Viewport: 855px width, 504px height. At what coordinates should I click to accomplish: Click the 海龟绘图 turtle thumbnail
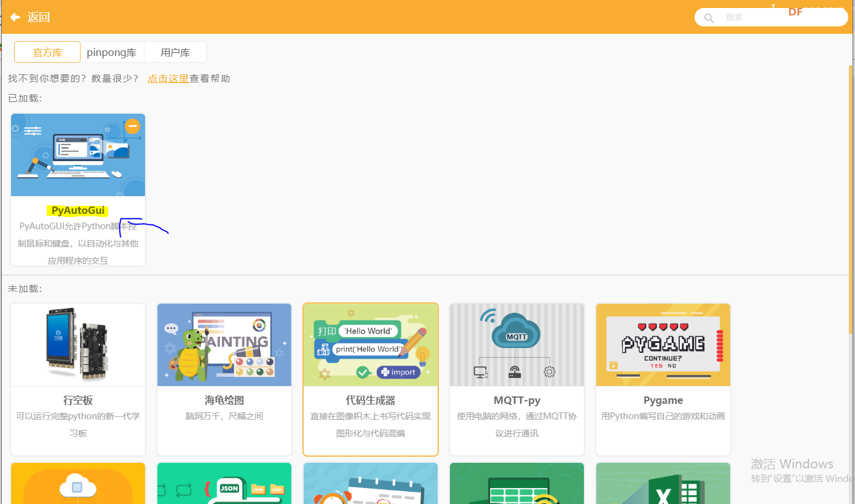224,345
